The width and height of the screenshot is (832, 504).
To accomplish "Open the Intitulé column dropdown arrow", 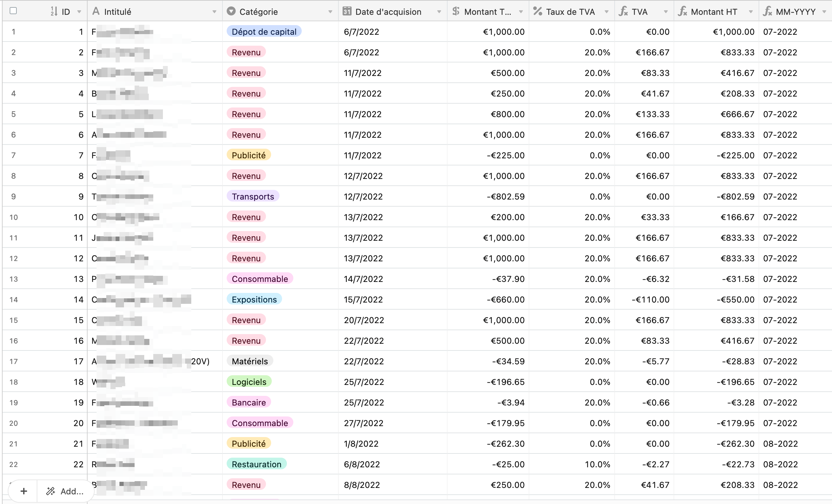I will click(214, 12).
